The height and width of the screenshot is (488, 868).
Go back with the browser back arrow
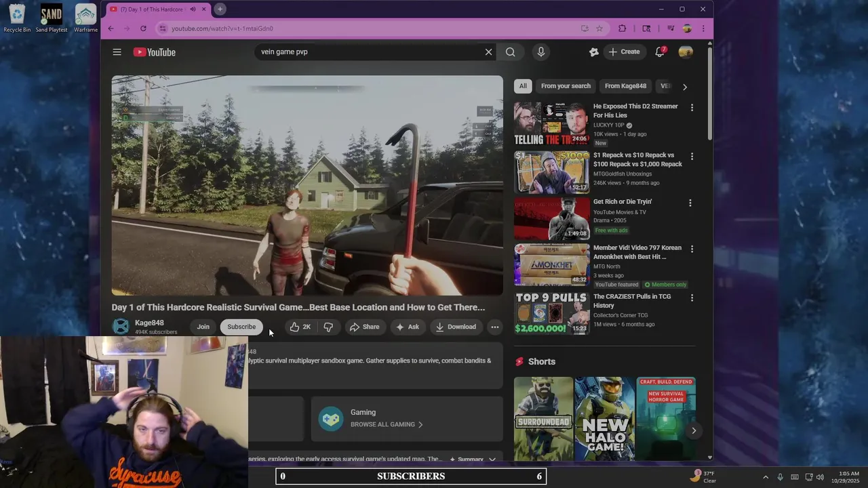(111, 28)
